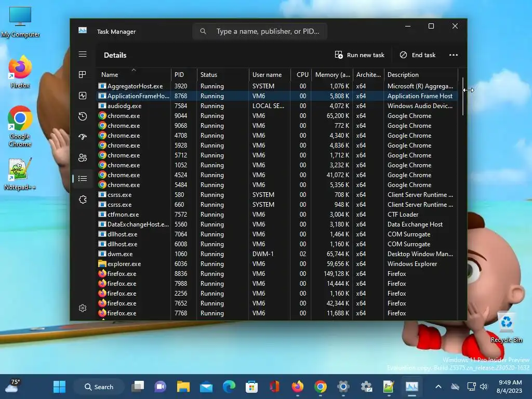This screenshot has height=399, width=532.
Task: Sort by the Description column header
Action: (x=421, y=75)
